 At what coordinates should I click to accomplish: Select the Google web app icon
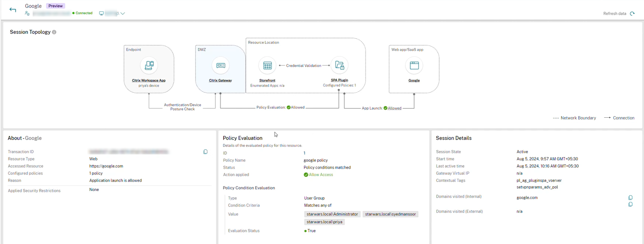pyautogui.click(x=414, y=65)
